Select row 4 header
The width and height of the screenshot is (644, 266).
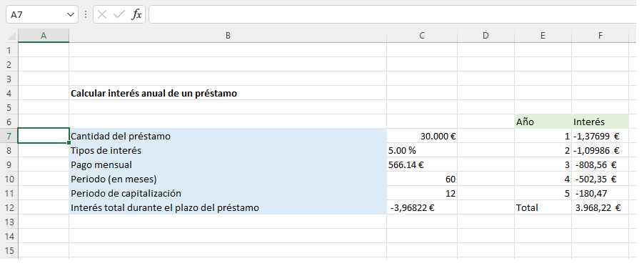9,93
